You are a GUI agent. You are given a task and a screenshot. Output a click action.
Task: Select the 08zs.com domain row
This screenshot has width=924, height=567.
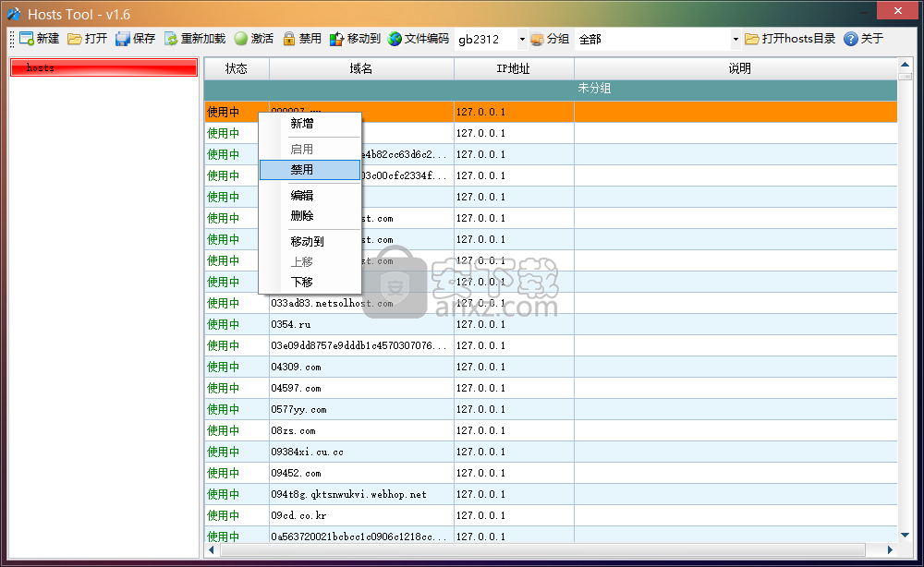click(x=551, y=430)
